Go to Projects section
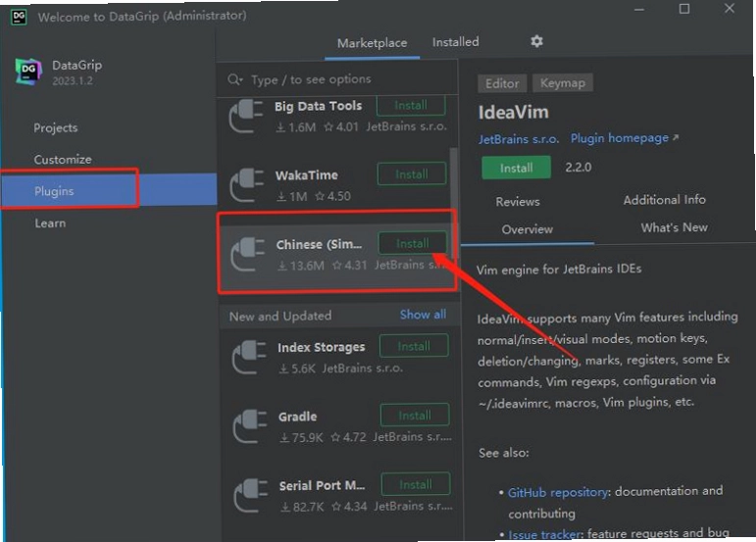Image resolution: width=756 pixels, height=542 pixels. 56,127
